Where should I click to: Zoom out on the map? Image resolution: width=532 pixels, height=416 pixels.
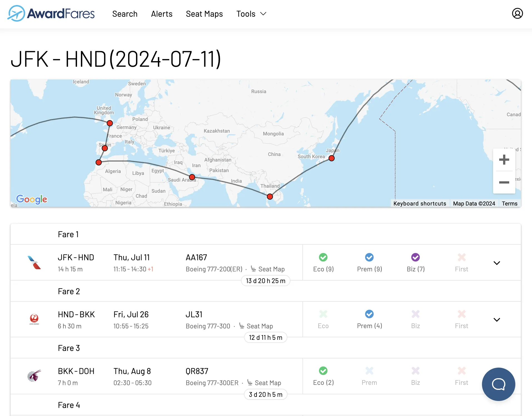[x=504, y=182]
